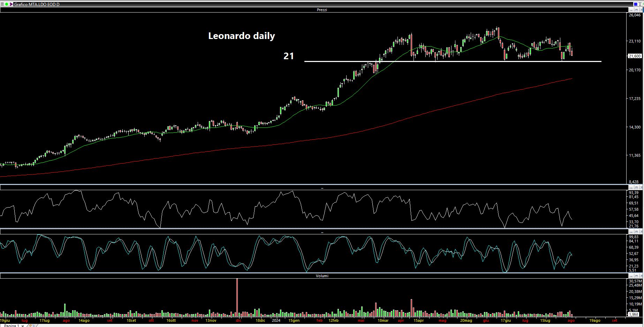Click the blue square icon in the title bar
This screenshot has height=327, width=644.
point(636,4)
